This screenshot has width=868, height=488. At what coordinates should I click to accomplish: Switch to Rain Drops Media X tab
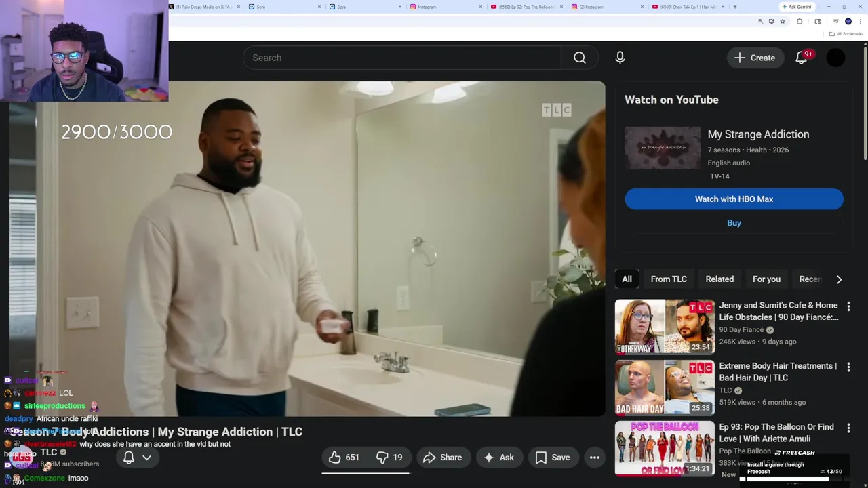[203, 7]
